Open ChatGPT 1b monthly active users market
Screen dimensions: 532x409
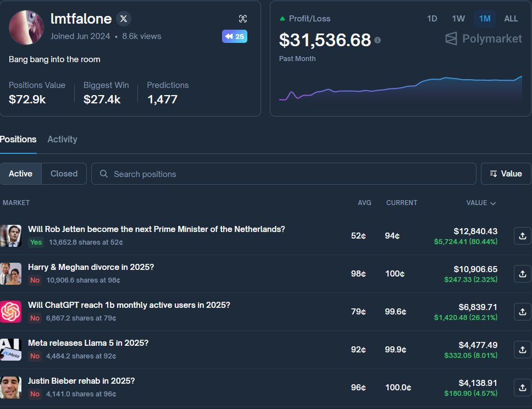(129, 305)
